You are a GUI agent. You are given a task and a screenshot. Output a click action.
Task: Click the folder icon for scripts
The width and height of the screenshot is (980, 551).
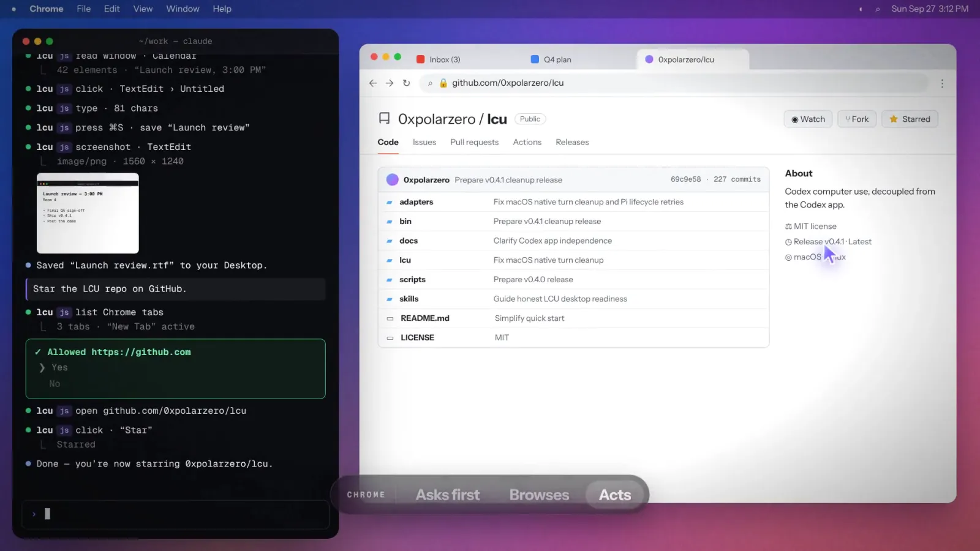[x=390, y=280]
